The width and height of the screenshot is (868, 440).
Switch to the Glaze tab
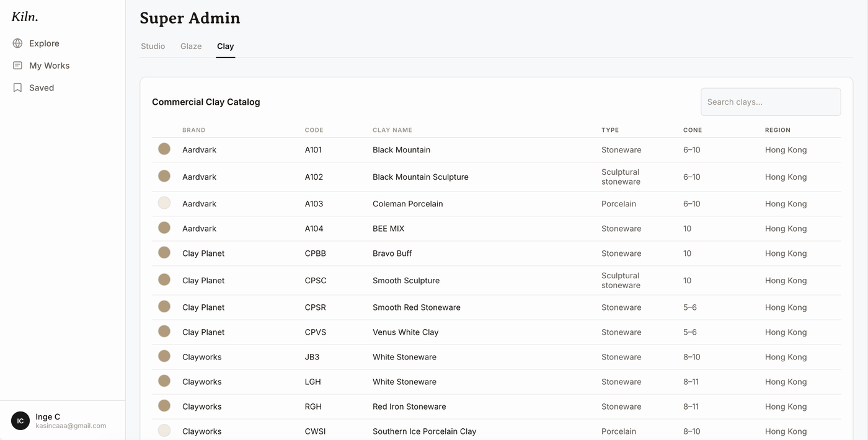191,46
